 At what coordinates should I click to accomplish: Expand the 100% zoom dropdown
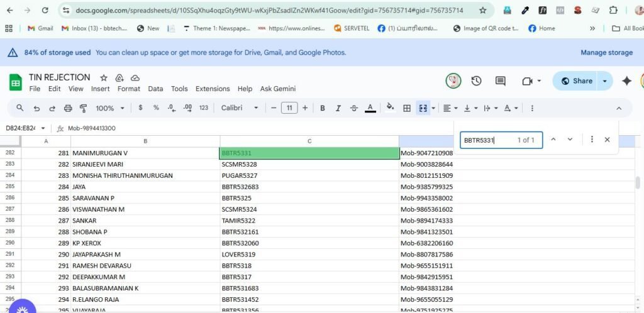[x=109, y=108]
